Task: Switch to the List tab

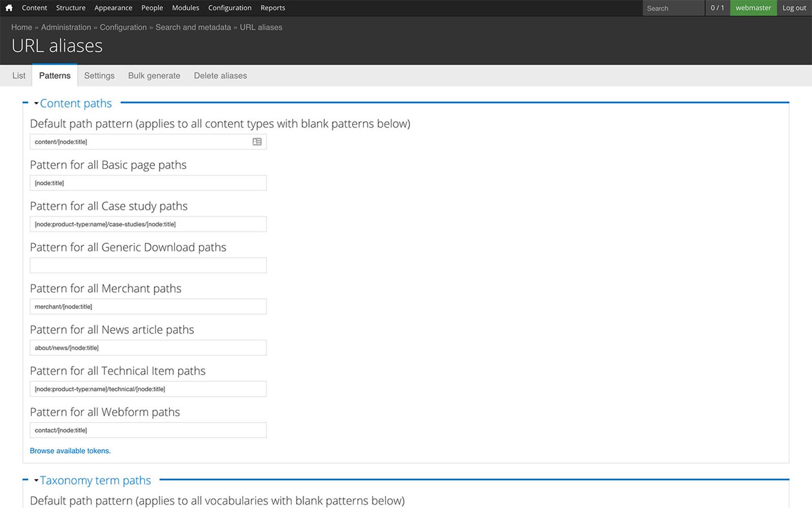Action: (x=19, y=76)
